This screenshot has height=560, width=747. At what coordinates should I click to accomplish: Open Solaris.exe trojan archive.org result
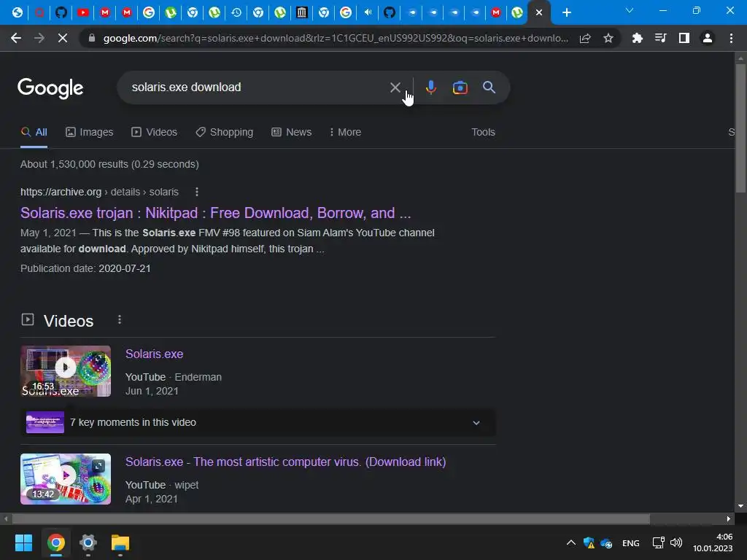pos(215,213)
